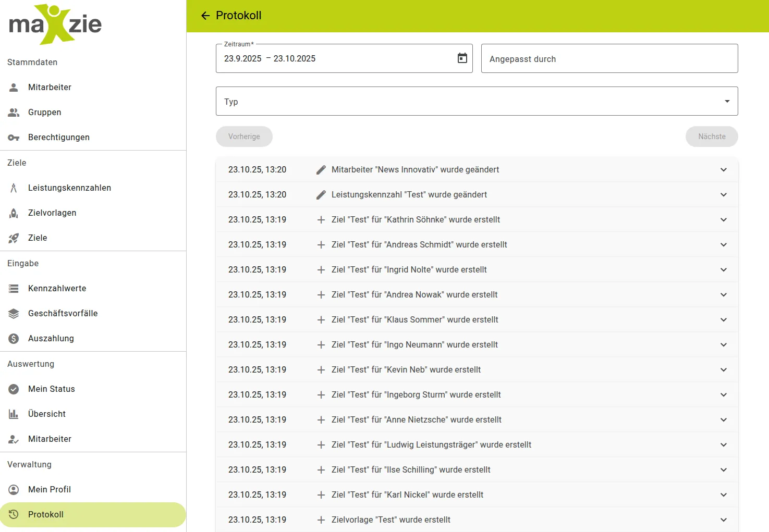Click the Geschäftsvorfälle layers icon
The image size is (769, 532).
[14, 313]
